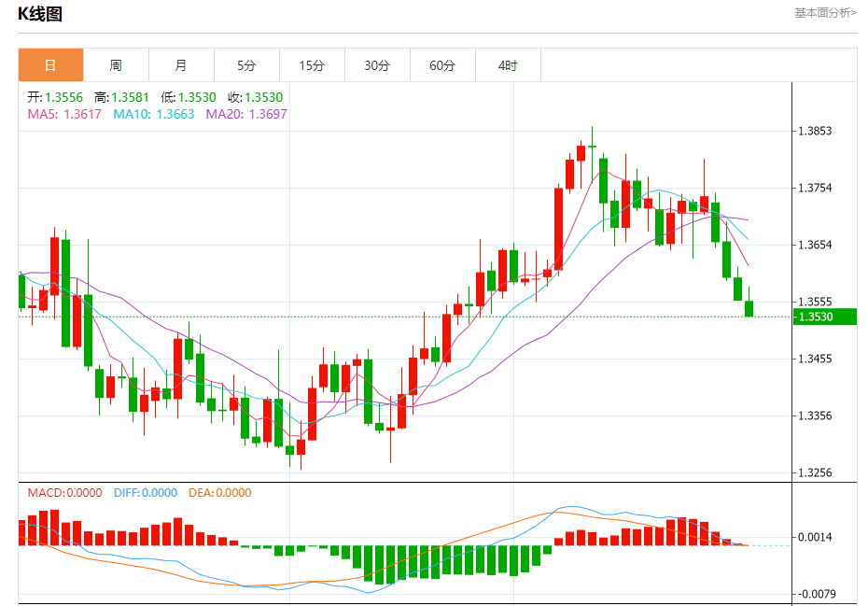Click the DEA:0.0000 indicator label
Viewport: 868px width, 606px height.
(219, 492)
